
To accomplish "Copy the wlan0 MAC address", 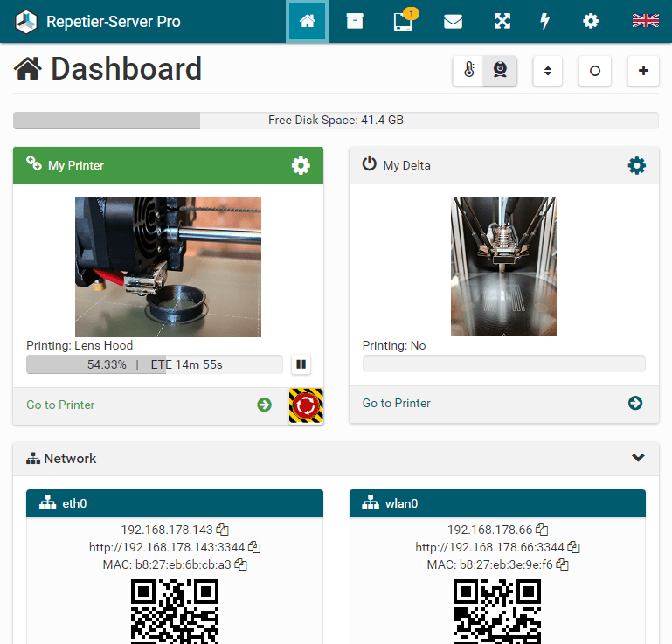I will point(562,564).
